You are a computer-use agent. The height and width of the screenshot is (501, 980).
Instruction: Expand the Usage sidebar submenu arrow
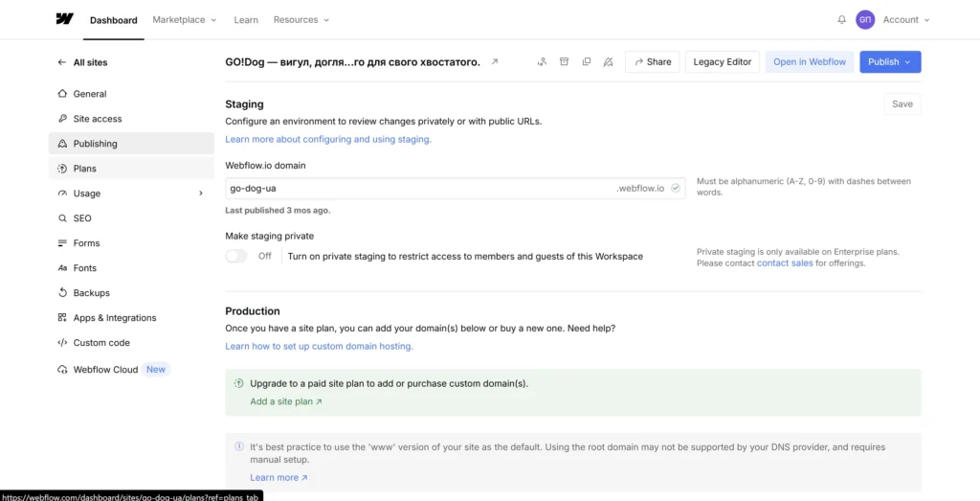201,194
